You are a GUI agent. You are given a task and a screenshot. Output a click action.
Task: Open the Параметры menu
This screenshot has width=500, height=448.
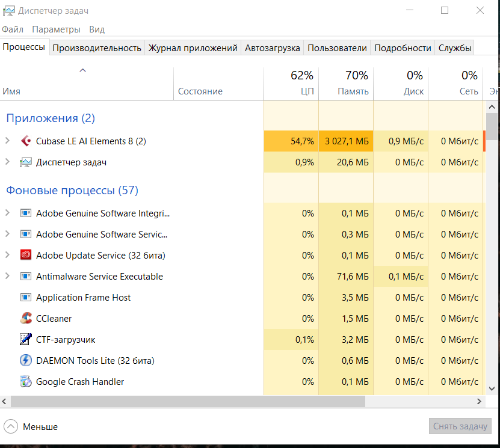[56, 29]
